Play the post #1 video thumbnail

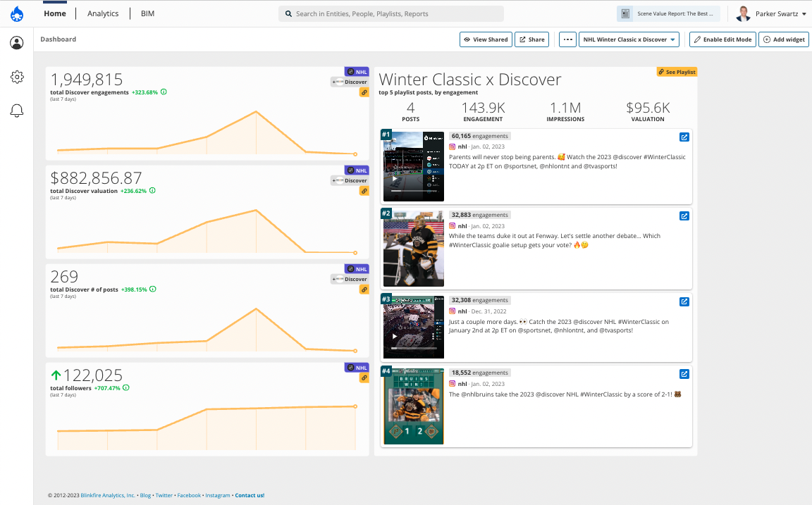coord(413,167)
